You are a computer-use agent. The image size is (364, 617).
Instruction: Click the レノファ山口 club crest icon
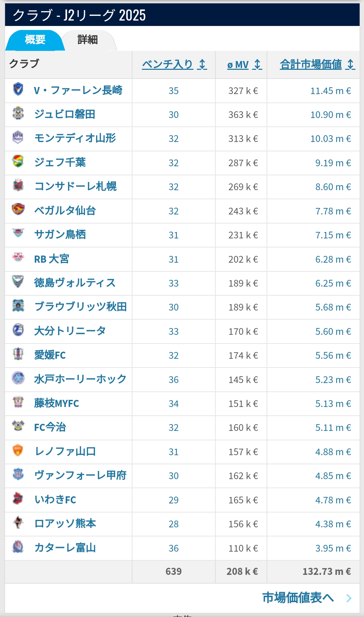[18, 450]
